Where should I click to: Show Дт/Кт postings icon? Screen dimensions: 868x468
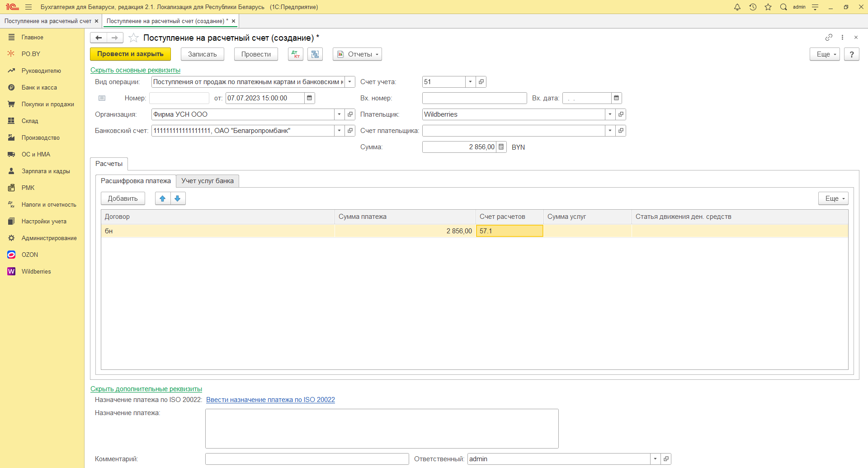(x=296, y=54)
